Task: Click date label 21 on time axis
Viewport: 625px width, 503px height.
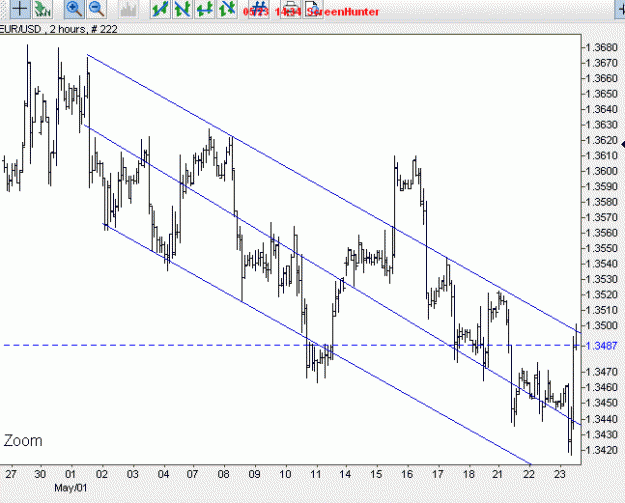Action: click(497, 474)
